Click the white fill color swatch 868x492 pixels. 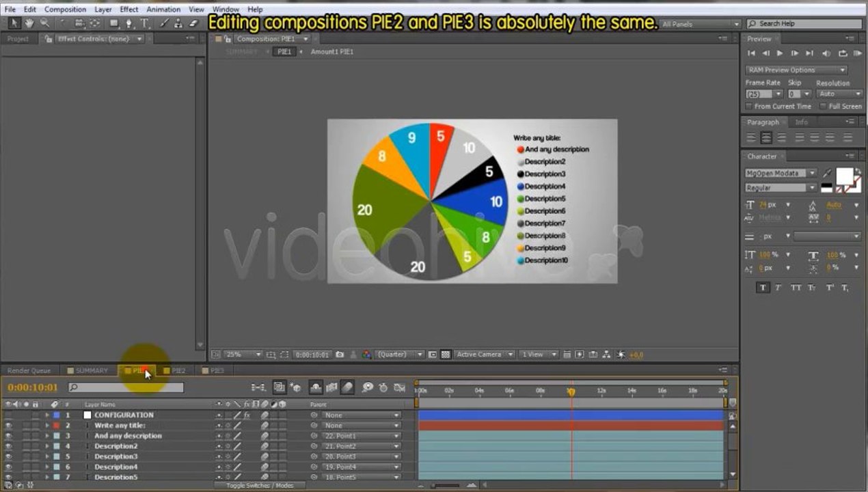point(845,176)
